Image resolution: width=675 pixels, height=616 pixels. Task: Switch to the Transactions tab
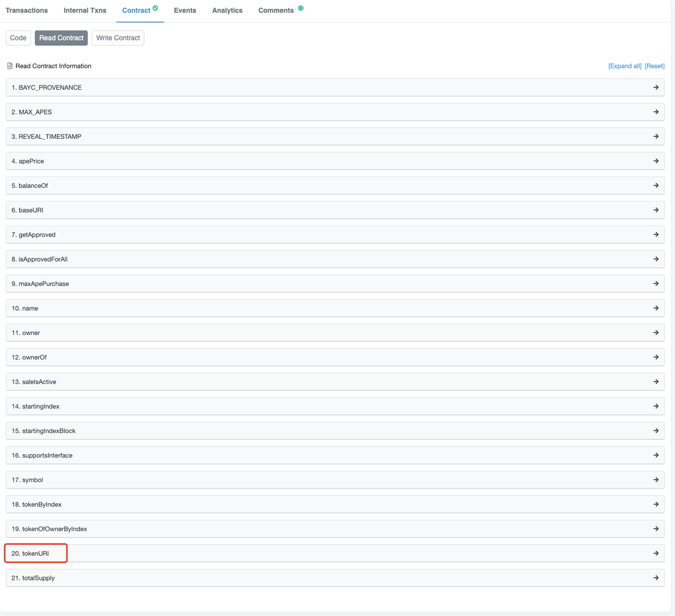pos(27,11)
